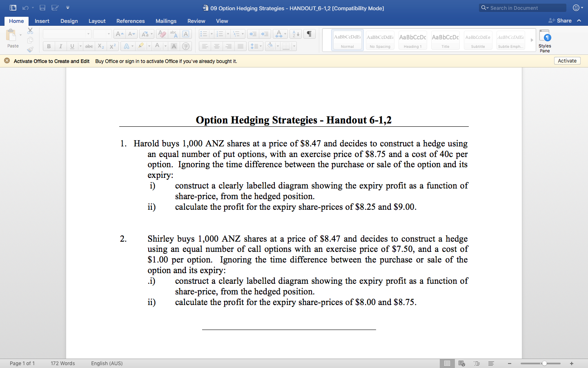This screenshot has width=588, height=368.
Task: Click the text highlight color marker
Action: [141, 46]
